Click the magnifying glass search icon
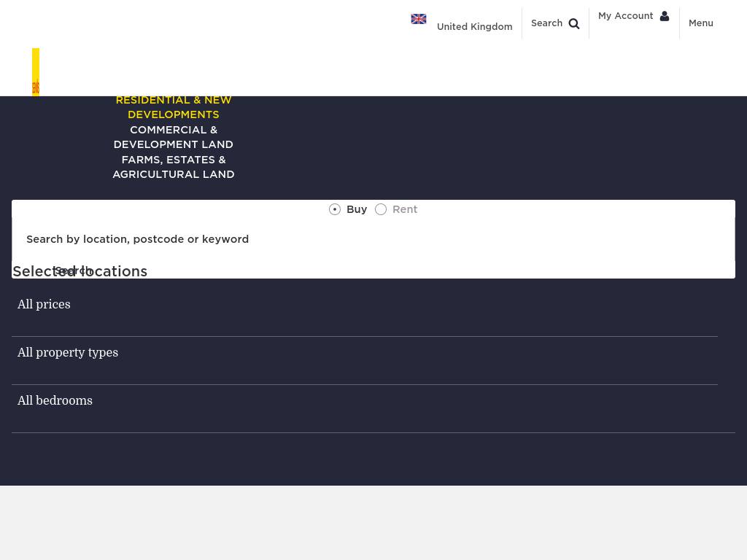 click(574, 24)
